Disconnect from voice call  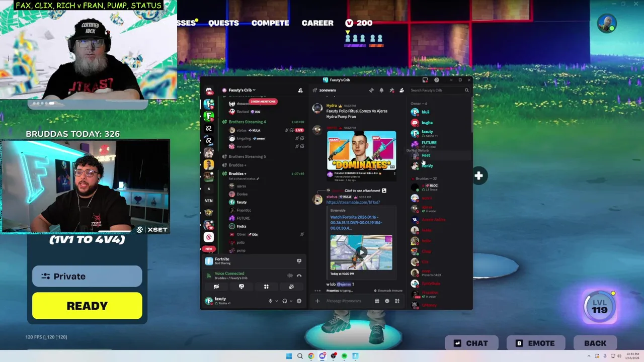pos(299,276)
